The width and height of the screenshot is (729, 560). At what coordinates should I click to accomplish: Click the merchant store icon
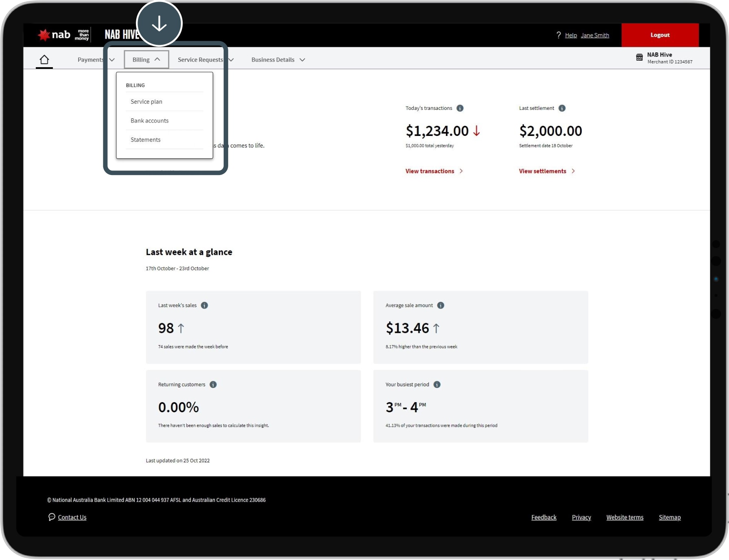tap(639, 57)
